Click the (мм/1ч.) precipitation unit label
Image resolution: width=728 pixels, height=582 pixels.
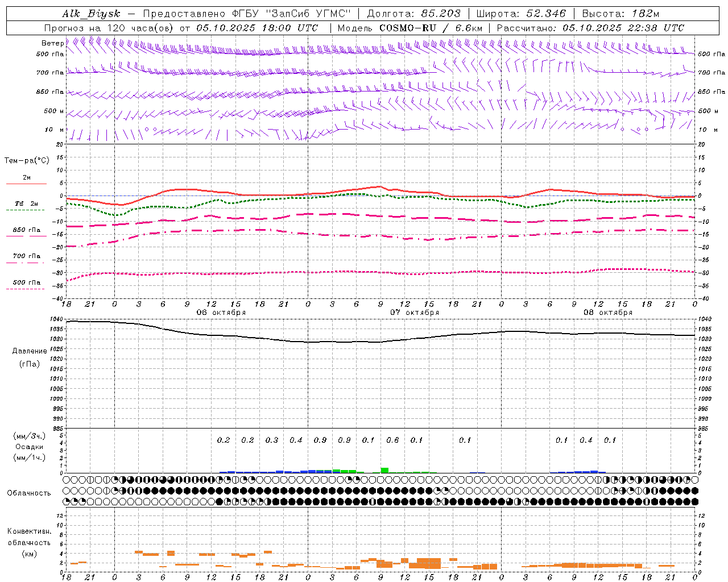click(29, 458)
